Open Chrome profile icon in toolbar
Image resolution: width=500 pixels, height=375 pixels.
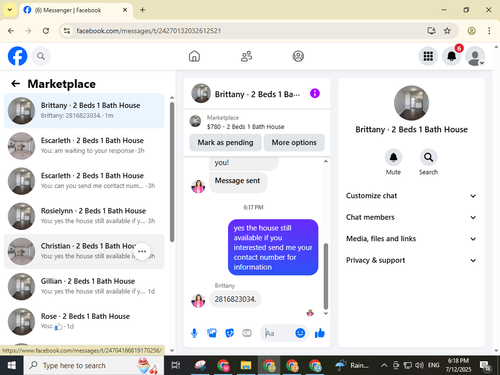tap(471, 31)
